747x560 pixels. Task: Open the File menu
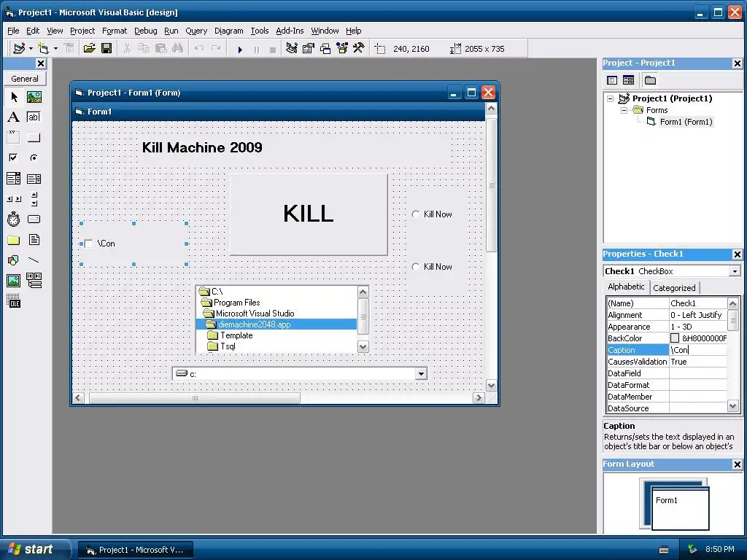click(13, 31)
